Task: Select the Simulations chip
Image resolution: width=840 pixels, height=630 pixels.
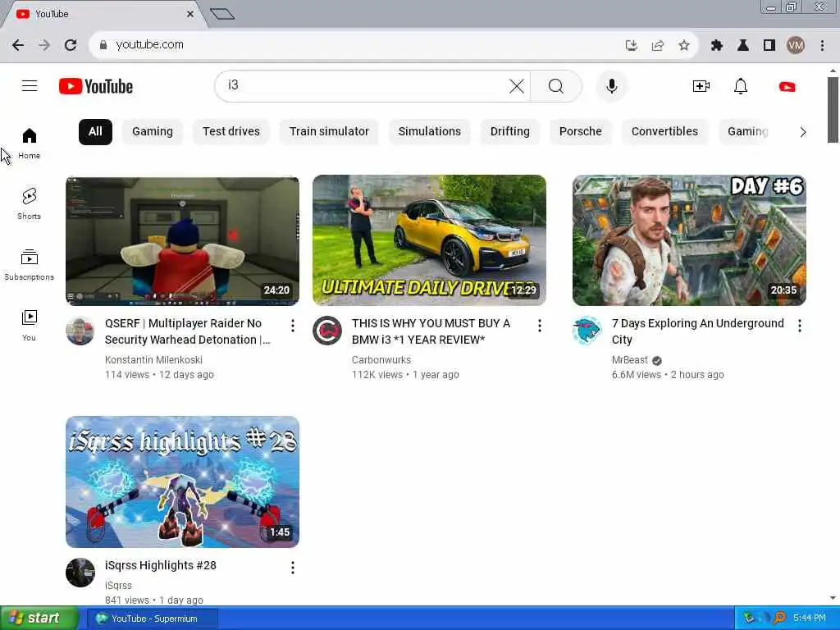Action: point(429,132)
